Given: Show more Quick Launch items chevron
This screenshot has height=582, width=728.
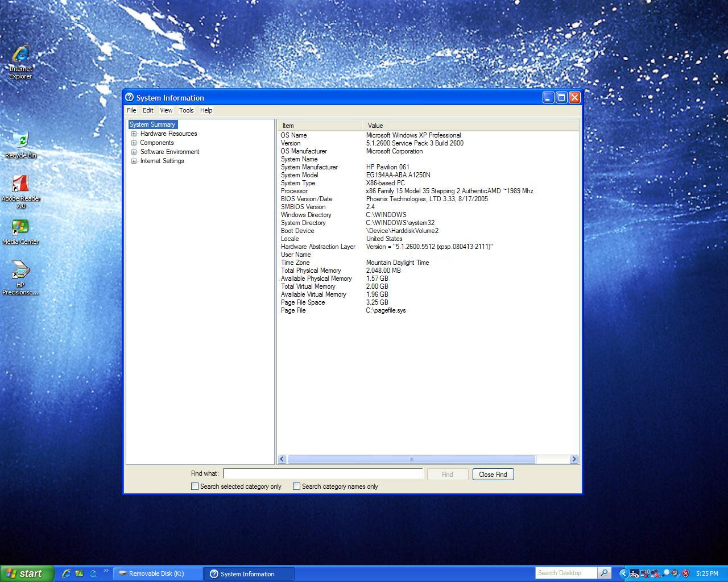Looking at the screenshot, I should 106,571.
